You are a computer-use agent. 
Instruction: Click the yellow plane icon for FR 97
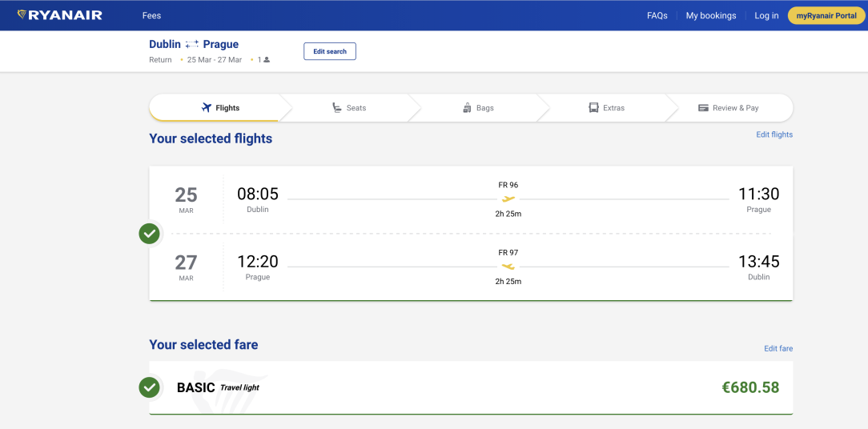(x=508, y=267)
